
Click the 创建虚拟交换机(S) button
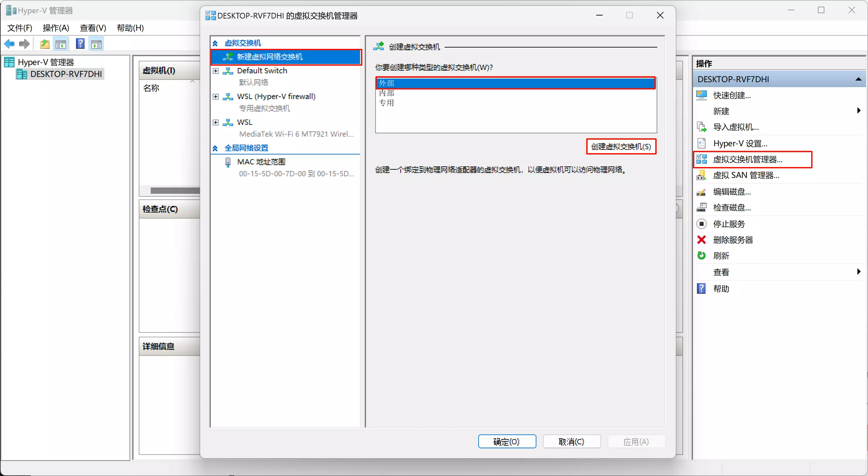(621, 147)
